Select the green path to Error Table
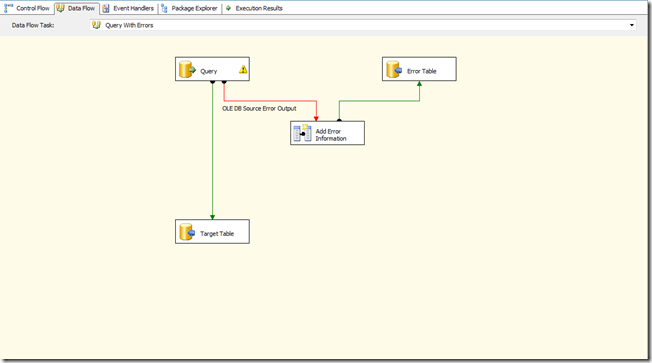The width and height of the screenshot is (652, 363). click(x=379, y=101)
